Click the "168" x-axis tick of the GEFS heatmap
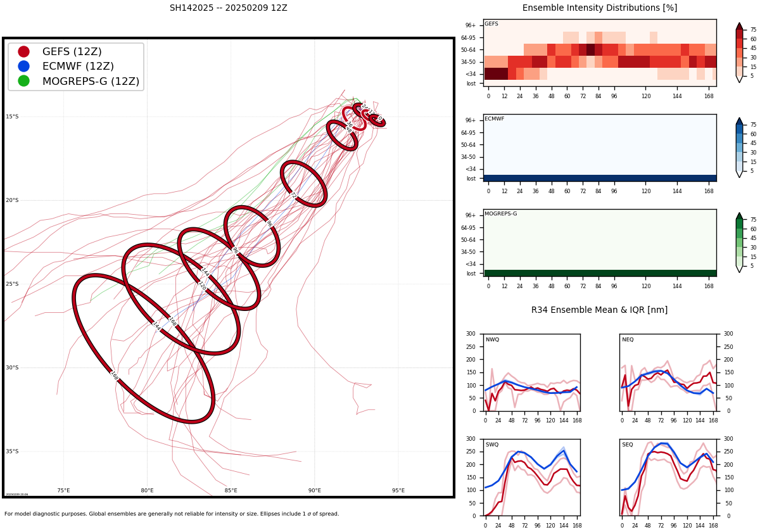The height and width of the screenshot is (532, 760). point(709,96)
